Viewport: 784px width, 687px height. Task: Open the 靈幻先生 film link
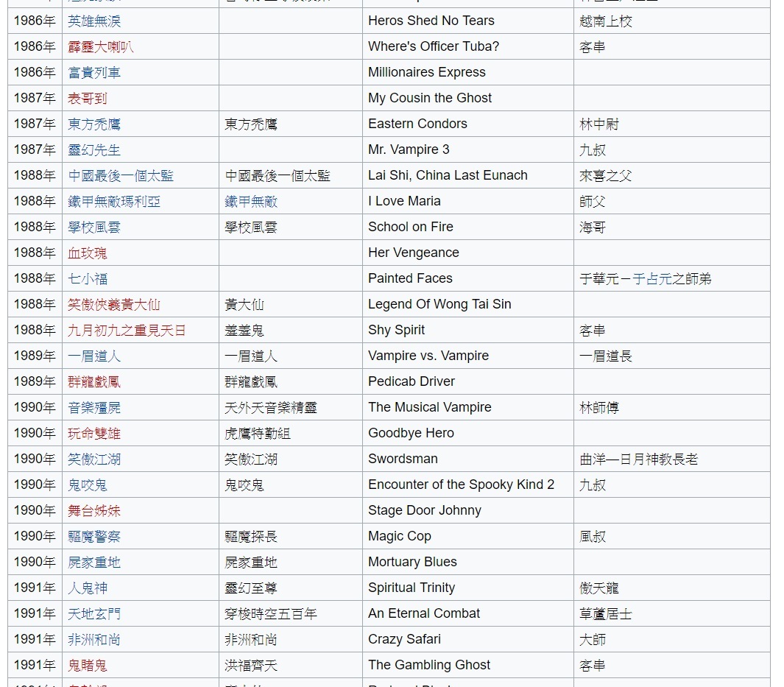point(94,150)
